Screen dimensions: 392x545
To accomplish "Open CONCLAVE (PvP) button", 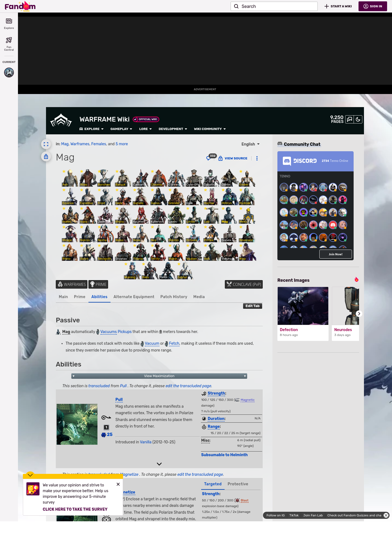I will click(244, 284).
